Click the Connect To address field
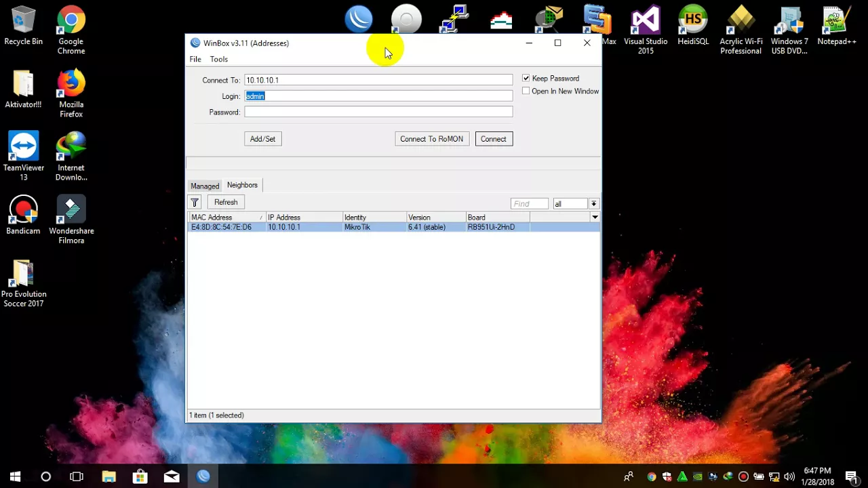The height and width of the screenshot is (488, 868). [378, 80]
